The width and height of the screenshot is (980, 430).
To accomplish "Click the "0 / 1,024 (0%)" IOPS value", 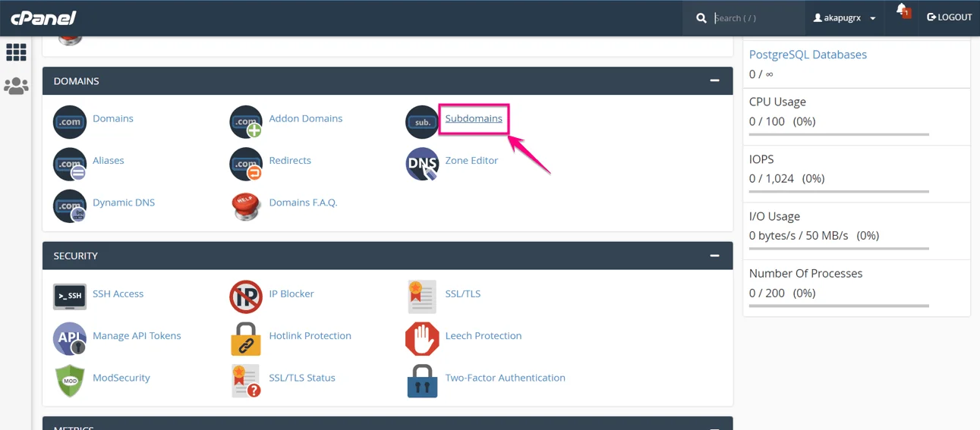I will click(x=786, y=178).
